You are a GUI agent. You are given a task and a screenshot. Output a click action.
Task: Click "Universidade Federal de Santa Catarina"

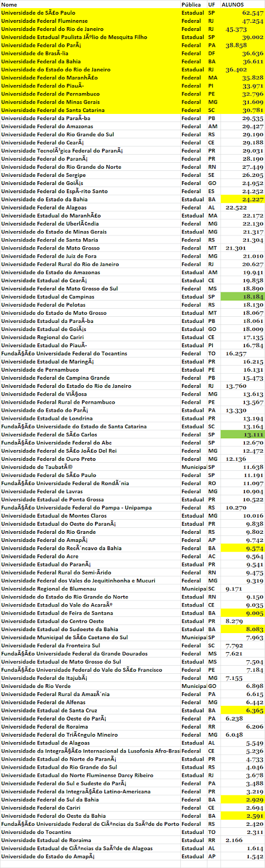tap(53, 110)
